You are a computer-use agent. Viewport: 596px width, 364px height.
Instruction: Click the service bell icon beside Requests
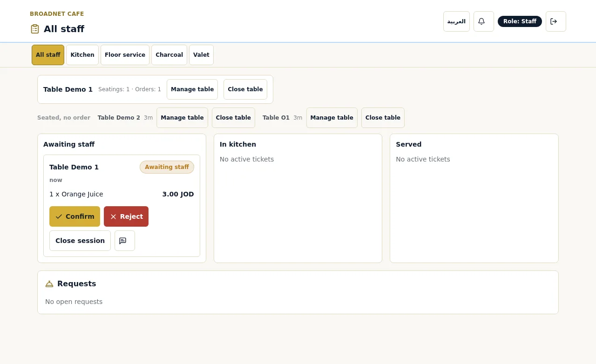click(49, 284)
